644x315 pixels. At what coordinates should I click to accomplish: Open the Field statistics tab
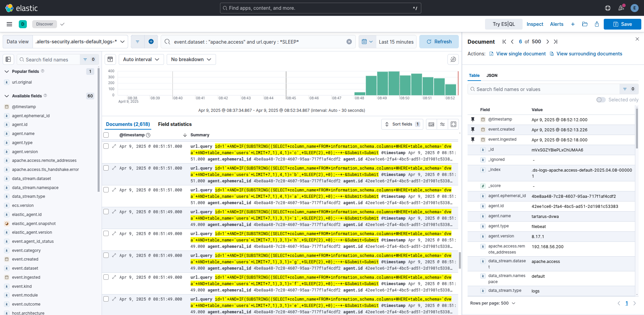[175, 124]
